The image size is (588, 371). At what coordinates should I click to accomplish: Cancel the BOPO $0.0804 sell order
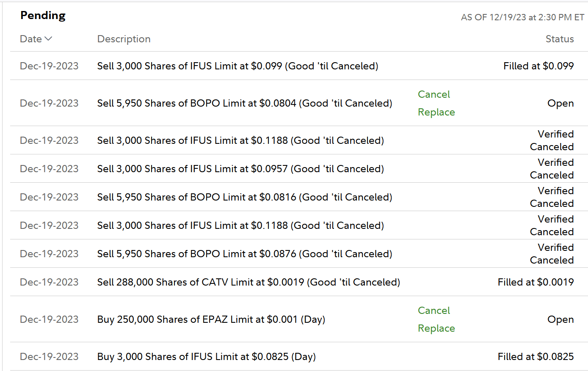coord(433,94)
